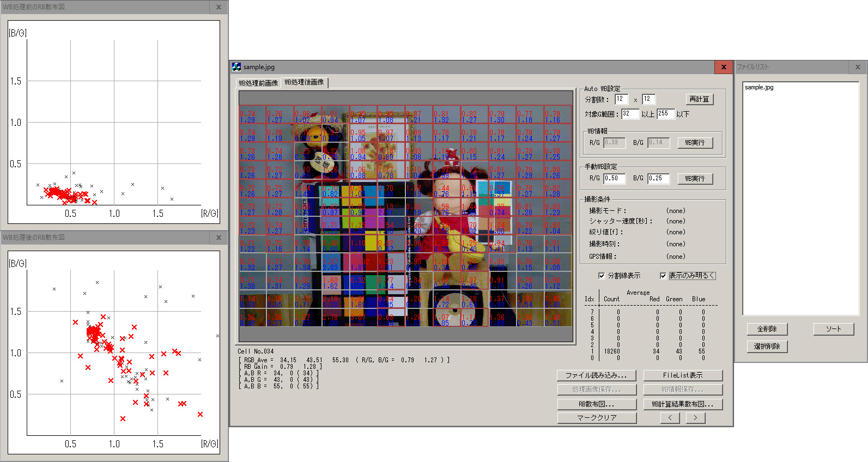Select the WB処理後画像 tab

304,82
